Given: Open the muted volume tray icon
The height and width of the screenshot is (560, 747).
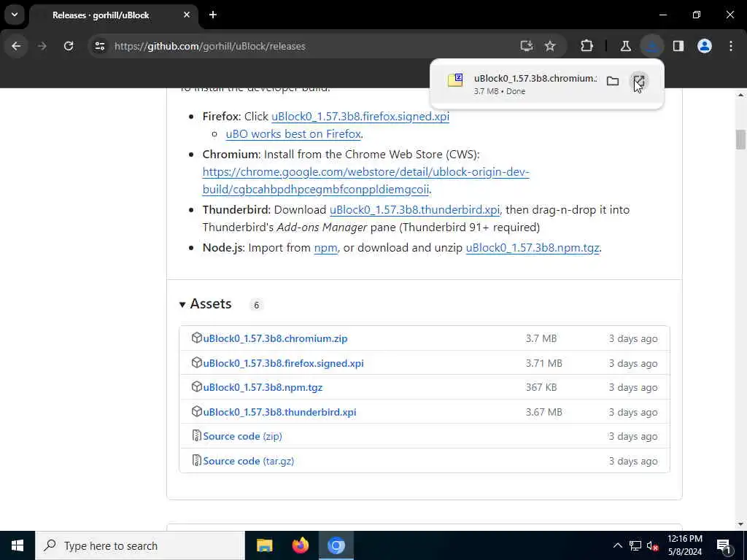Looking at the screenshot, I should (x=652, y=546).
